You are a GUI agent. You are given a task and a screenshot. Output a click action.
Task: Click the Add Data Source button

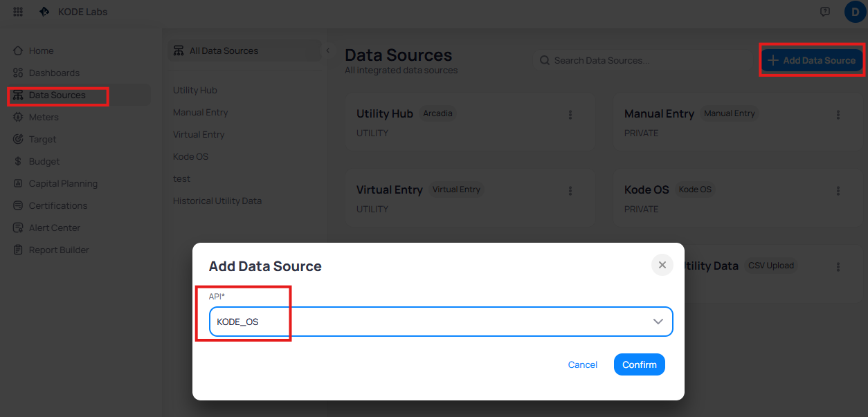click(x=812, y=60)
